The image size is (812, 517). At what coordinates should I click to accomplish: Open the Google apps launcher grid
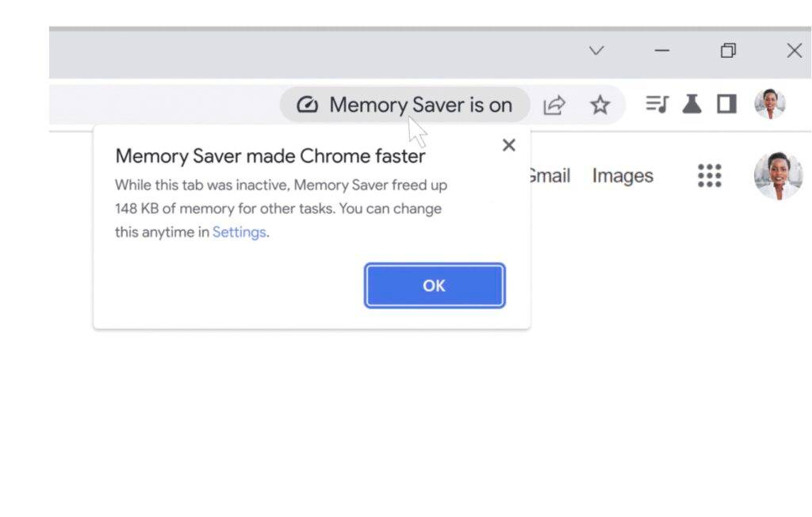click(x=710, y=176)
